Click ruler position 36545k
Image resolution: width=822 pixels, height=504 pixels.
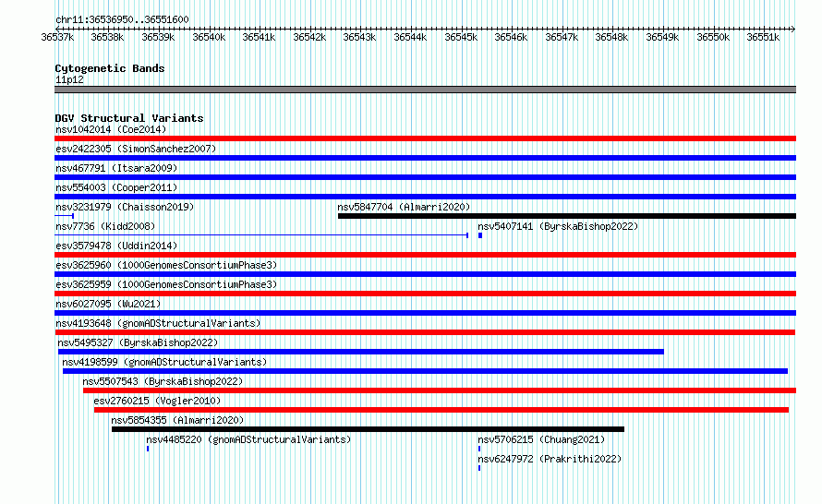coord(461,37)
